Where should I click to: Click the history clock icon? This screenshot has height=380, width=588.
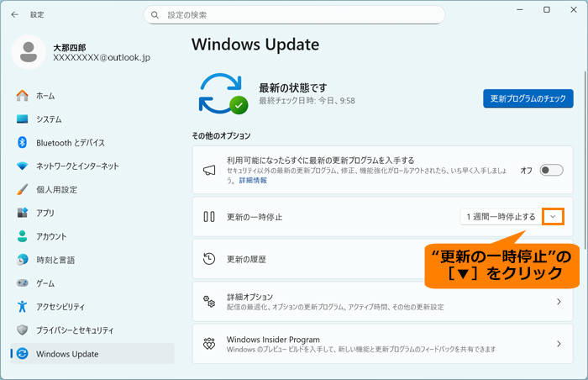209,259
